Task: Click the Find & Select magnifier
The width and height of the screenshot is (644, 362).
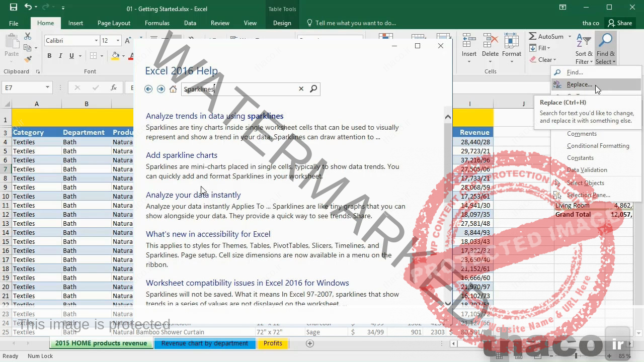Action: pyautogui.click(x=606, y=41)
